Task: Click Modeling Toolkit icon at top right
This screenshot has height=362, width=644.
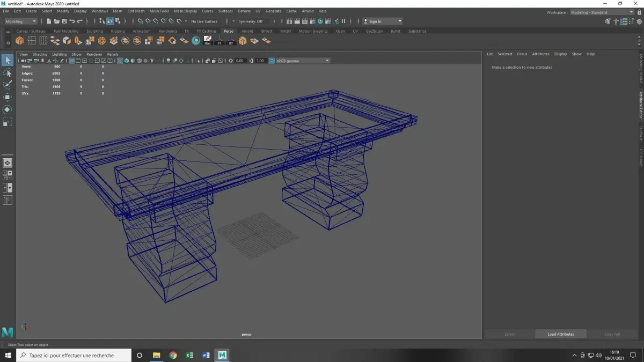Action: 608,21
